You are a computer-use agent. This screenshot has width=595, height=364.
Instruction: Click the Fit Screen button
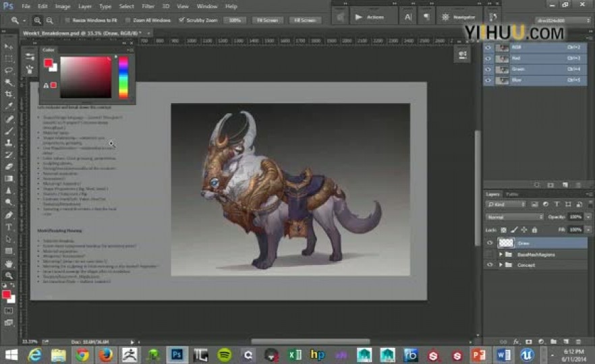pyautogui.click(x=268, y=20)
